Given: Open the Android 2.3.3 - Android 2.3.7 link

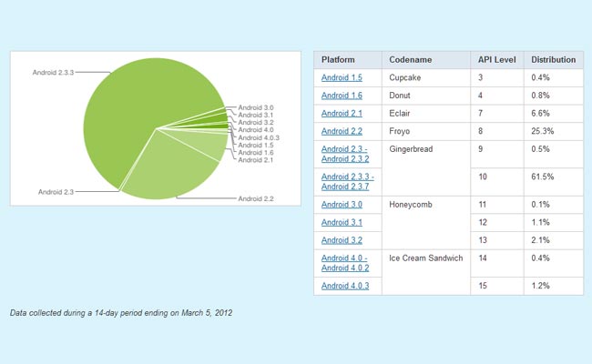Looking at the screenshot, I should click(x=347, y=182).
